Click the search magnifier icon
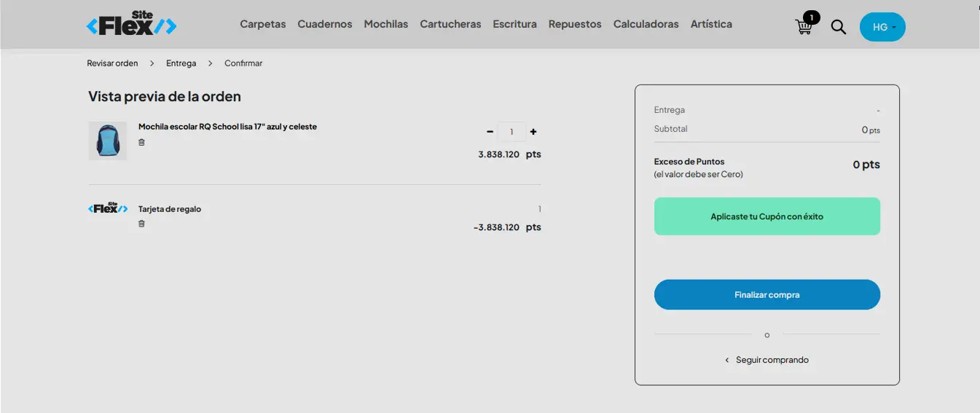This screenshot has width=980, height=413. 839,27
